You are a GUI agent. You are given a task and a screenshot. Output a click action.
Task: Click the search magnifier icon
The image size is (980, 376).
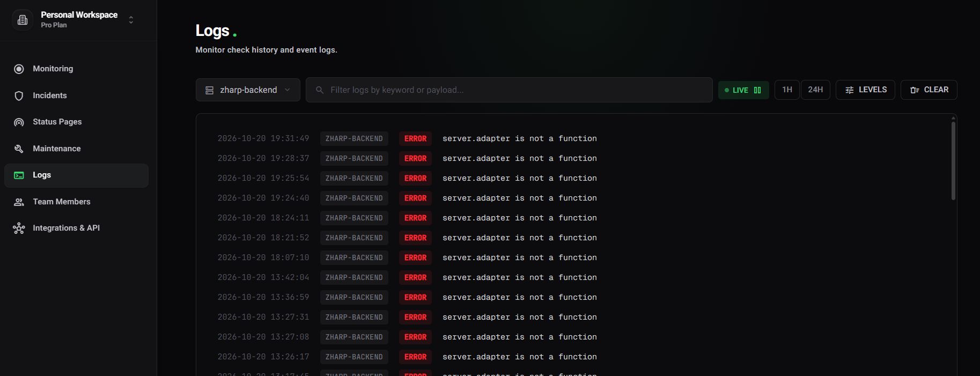pos(320,90)
